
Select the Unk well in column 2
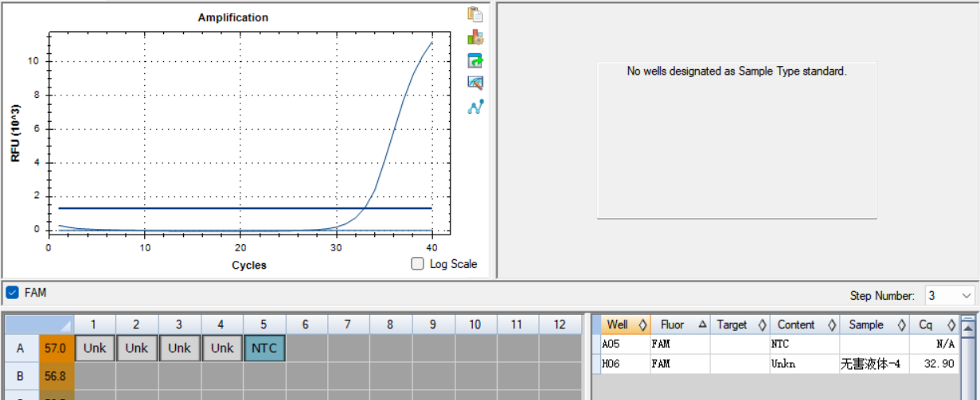click(137, 348)
